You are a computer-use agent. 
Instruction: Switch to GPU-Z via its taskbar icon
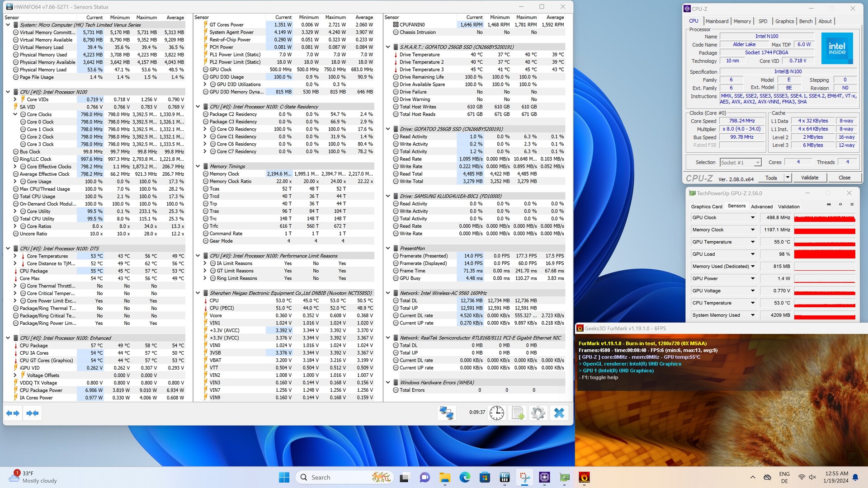[x=564, y=477]
